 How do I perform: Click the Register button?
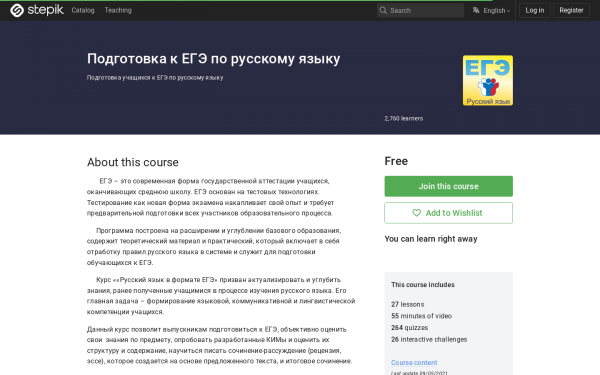[x=571, y=10]
